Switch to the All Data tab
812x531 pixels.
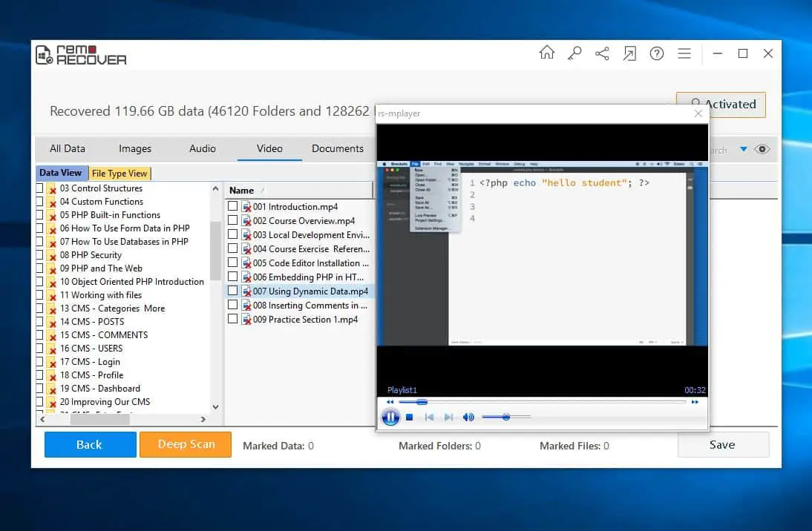pos(68,148)
